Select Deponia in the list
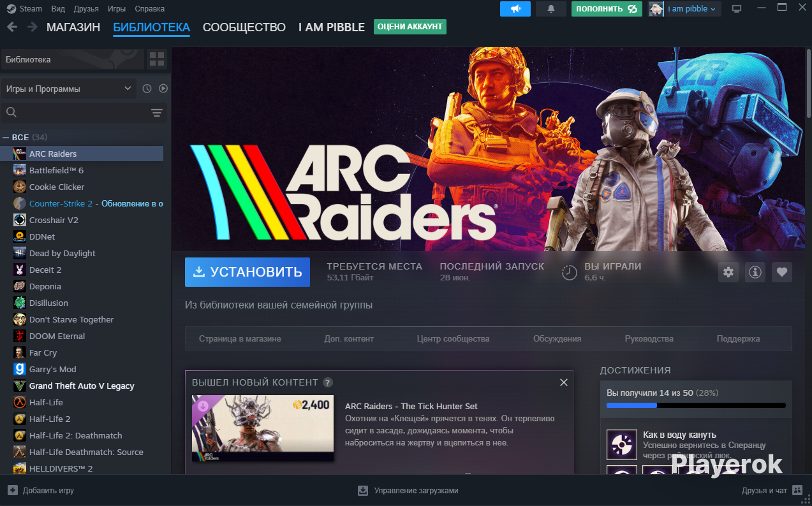The height and width of the screenshot is (506, 812). coord(82,286)
